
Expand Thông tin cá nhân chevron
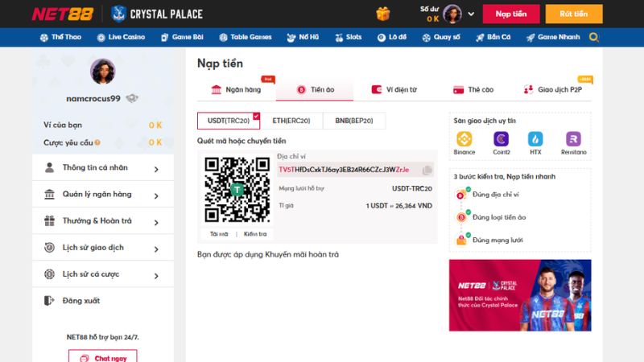[156, 169]
